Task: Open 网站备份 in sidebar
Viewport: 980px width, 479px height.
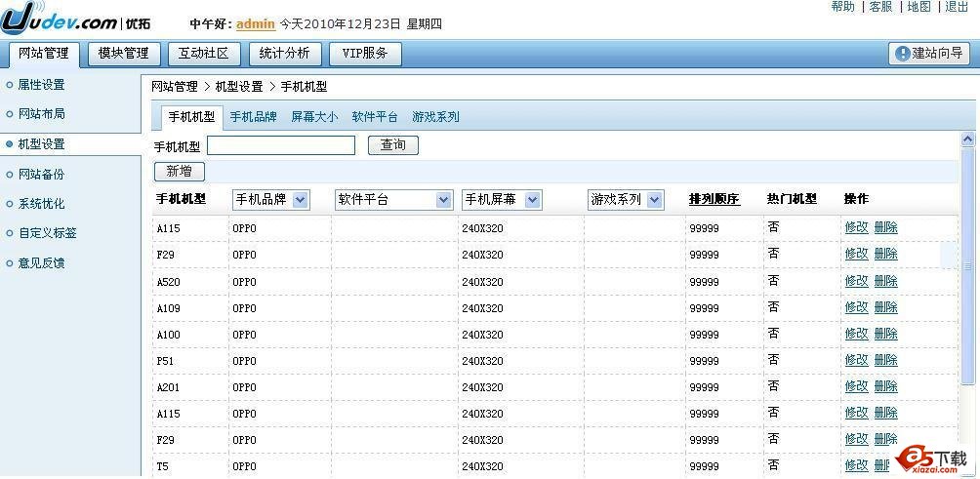Action: [x=41, y=175]
